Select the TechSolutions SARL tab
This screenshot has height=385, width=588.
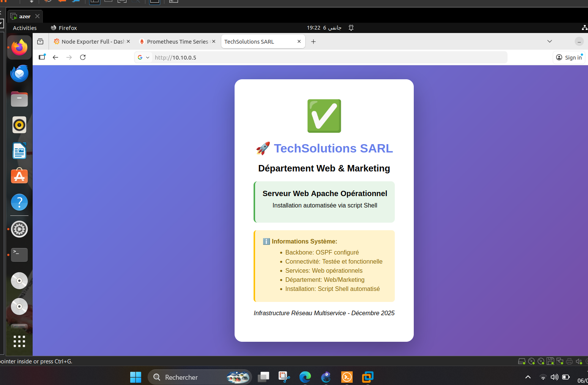(263, 42)
